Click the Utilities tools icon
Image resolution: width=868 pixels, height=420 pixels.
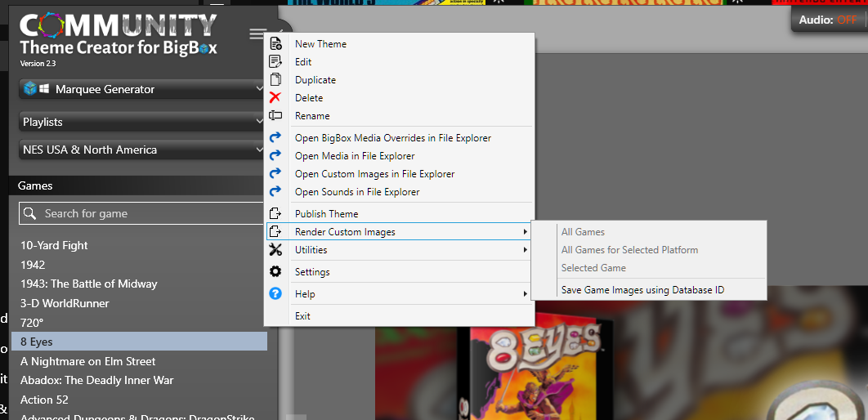click(x=275, y=249)
